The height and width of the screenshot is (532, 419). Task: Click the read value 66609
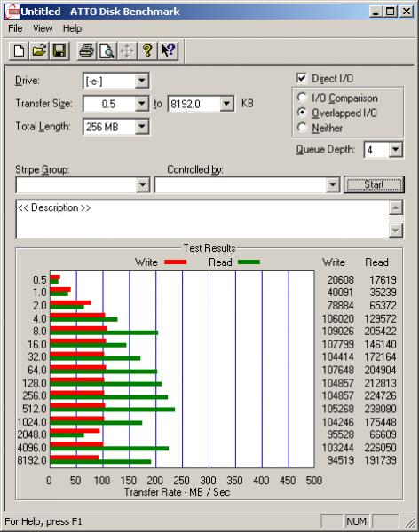coord(383,434)
